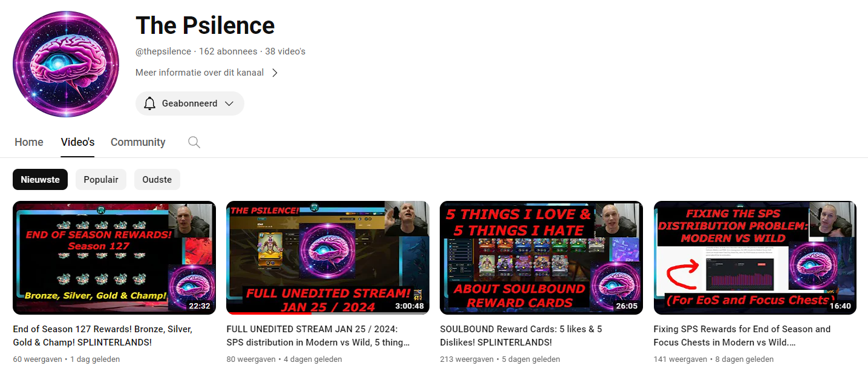The height and width of the screenshot is (377, 868).
Task: Open End of Season Rewards thumbnail
Action: pos(114,258)
